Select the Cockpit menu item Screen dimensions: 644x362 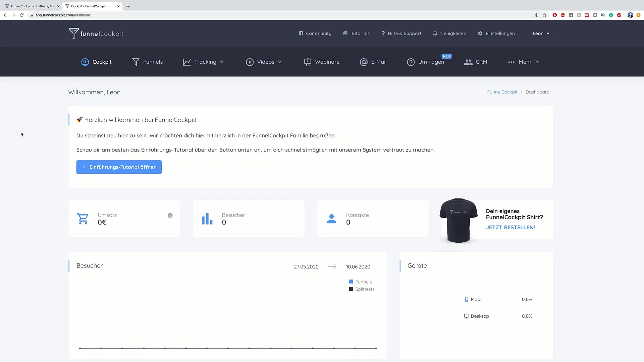97,62
